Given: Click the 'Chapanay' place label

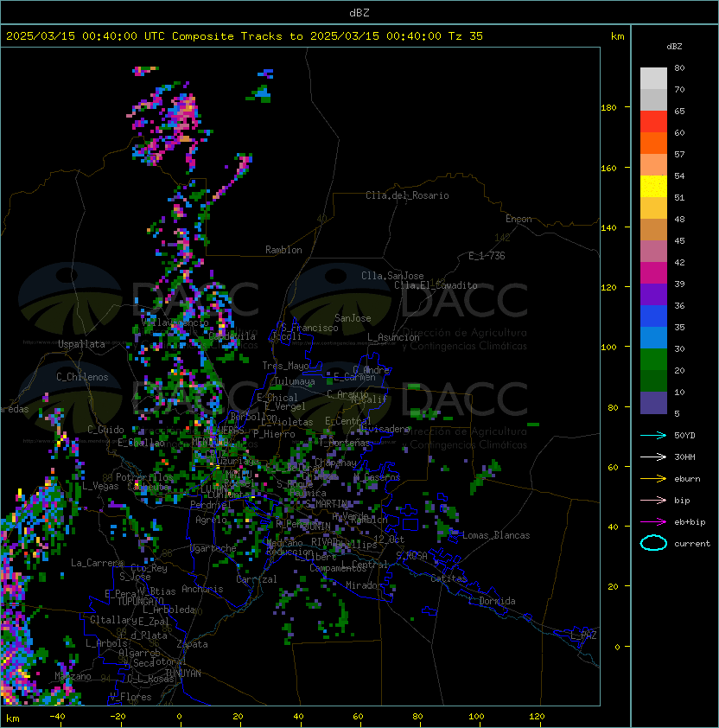Looking at the screenshot, I should click(335, 463).
